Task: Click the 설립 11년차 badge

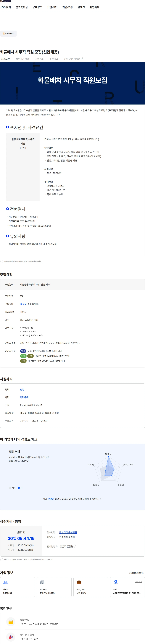Action: tap(8, 33)
